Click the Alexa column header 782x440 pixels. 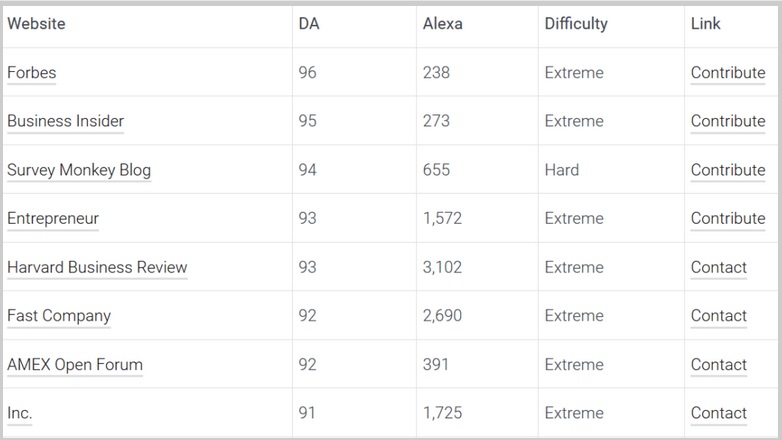point(443,24)
